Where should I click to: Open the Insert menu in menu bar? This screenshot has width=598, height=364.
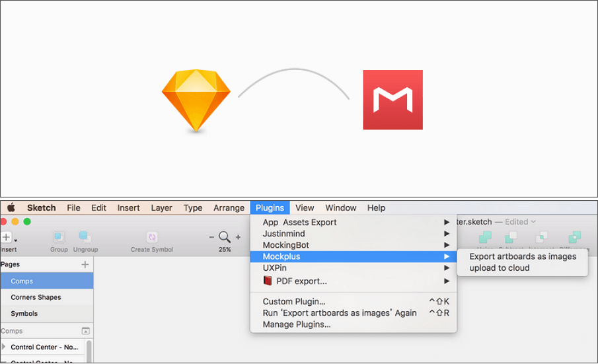coord(129,207)
